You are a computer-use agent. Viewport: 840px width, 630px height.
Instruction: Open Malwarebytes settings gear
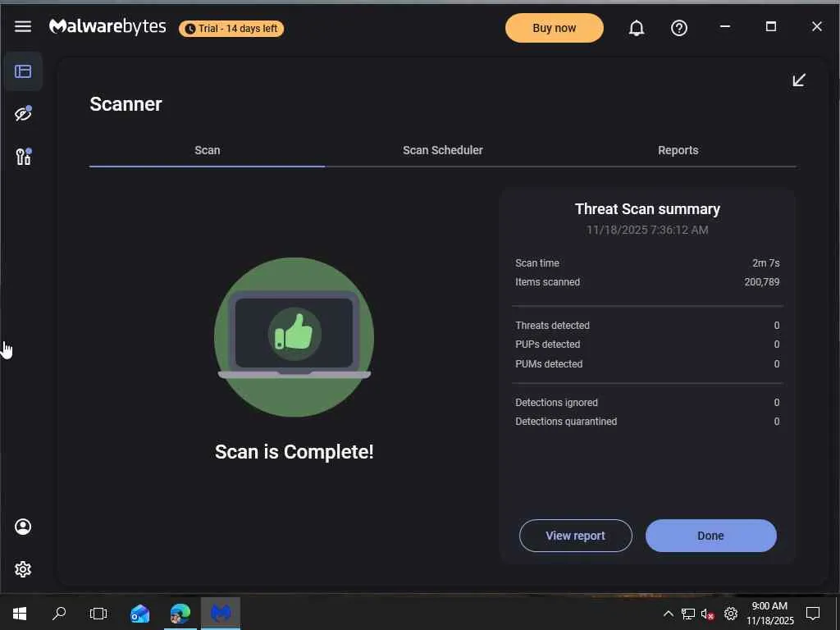click(x=23, y=569)
